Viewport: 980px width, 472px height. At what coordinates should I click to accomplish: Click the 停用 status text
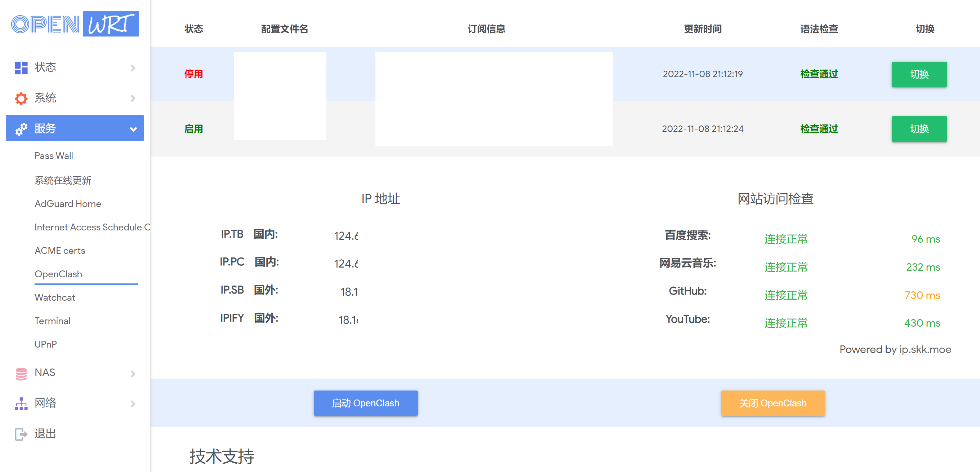point(193,74)
